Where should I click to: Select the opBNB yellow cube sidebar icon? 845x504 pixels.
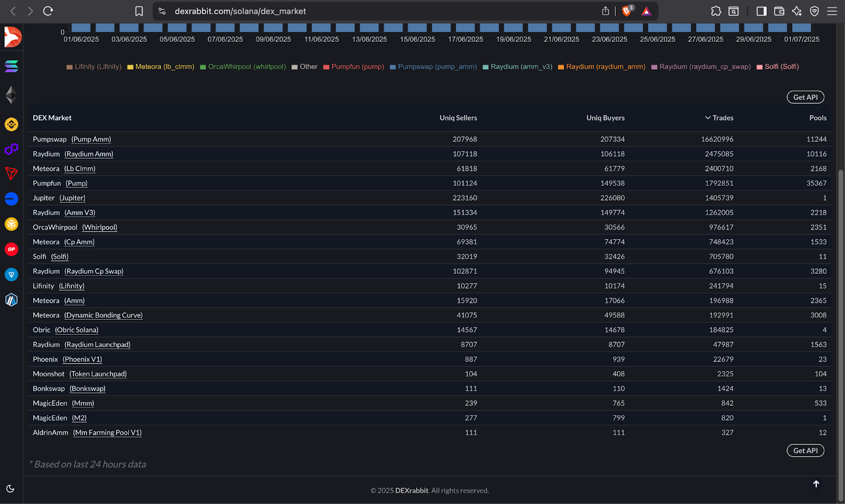point(11,224)
